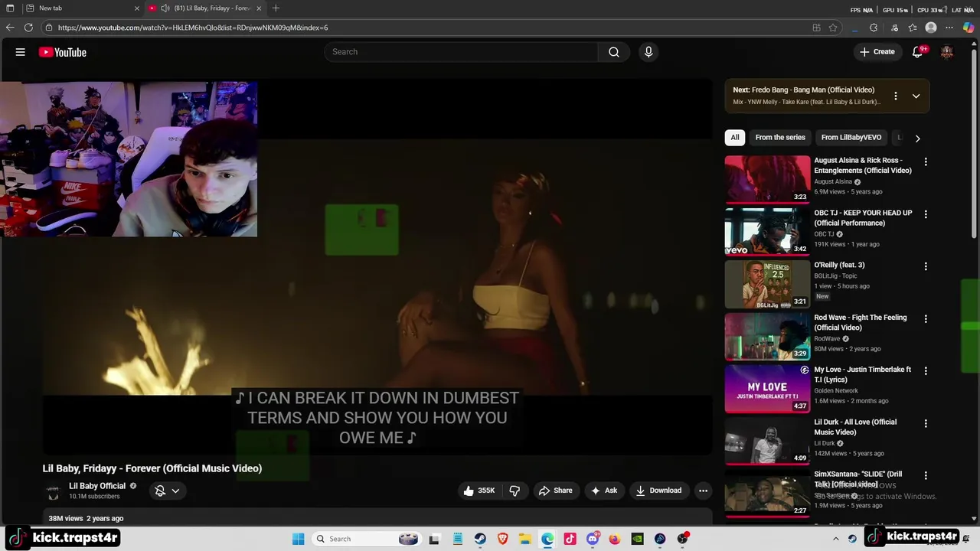Open the New tab browser tab
The image size is (980, 551).
pos(82,8)
